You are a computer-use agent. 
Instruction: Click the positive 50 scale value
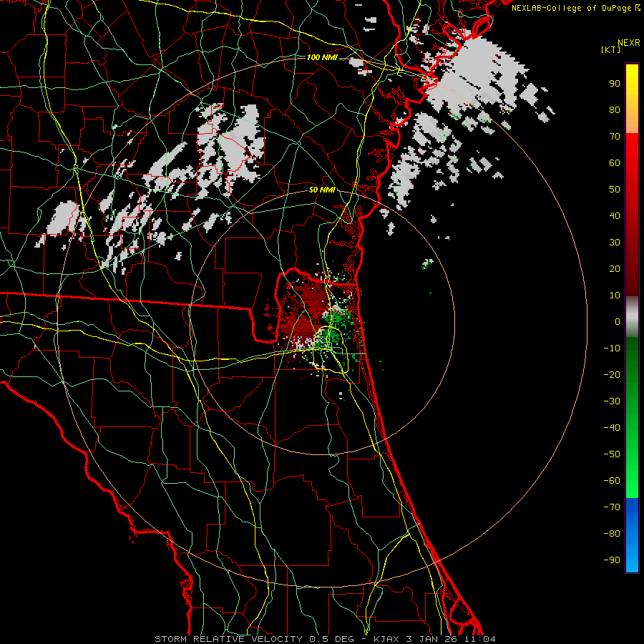[615, 190]
